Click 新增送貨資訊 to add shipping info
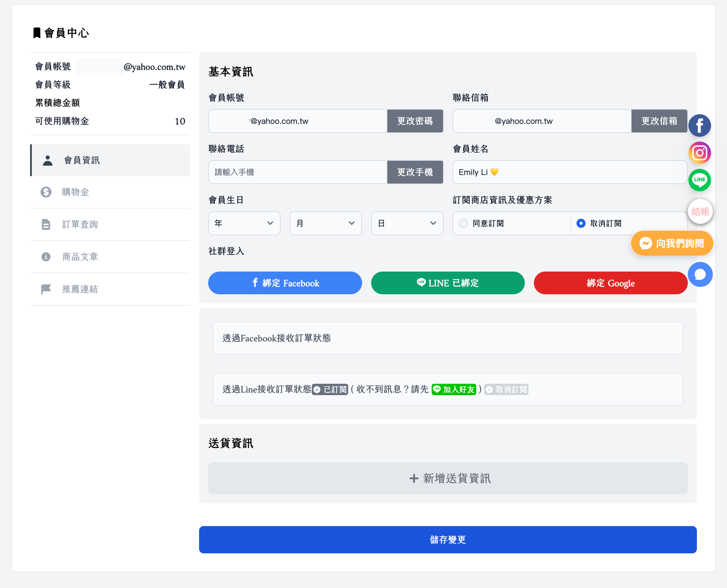 (448, 478)
